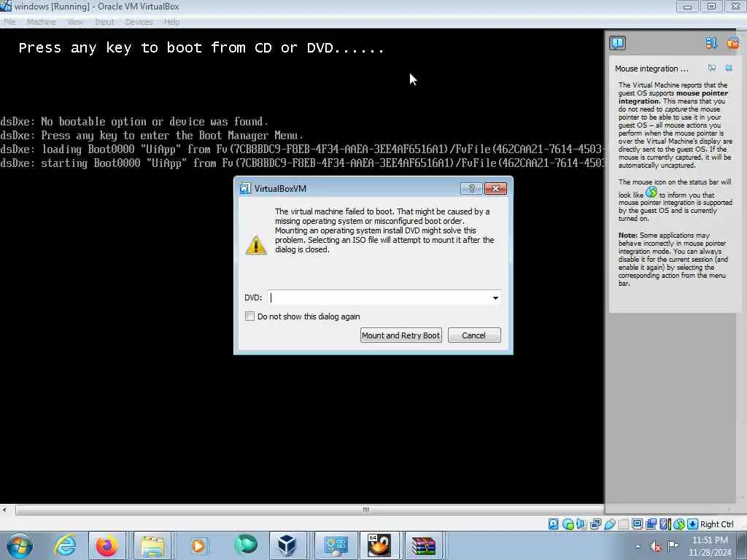The image size is (747, 560).
Task: Click the scrollbar left arrow
Action: coord(4,510)
